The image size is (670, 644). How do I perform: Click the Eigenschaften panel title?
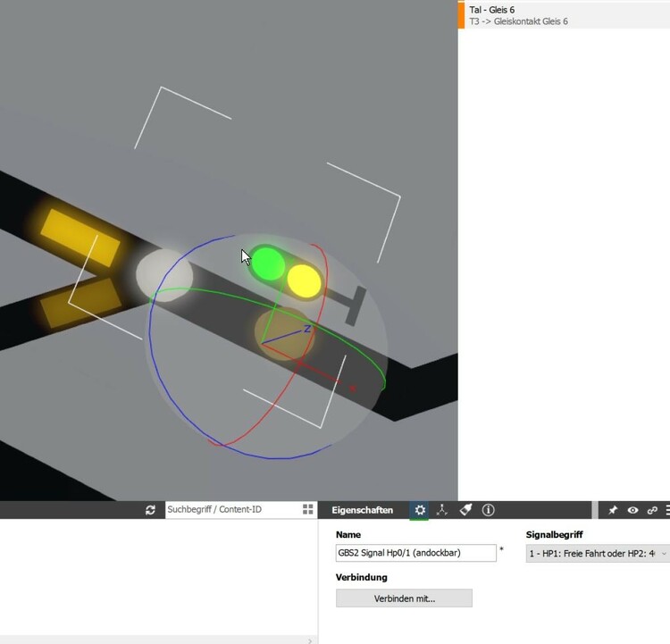tap(362, 510)
